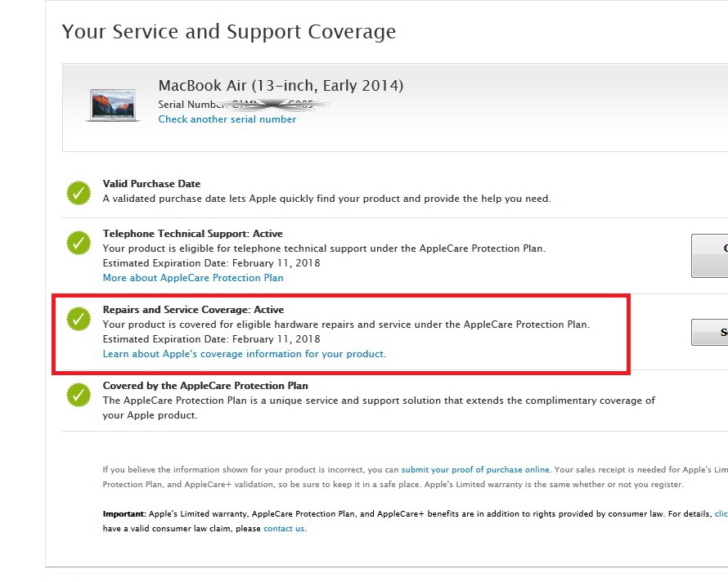Click the clipped link after 'For details,'
The image size is (728, 582).
coord(721,514)
